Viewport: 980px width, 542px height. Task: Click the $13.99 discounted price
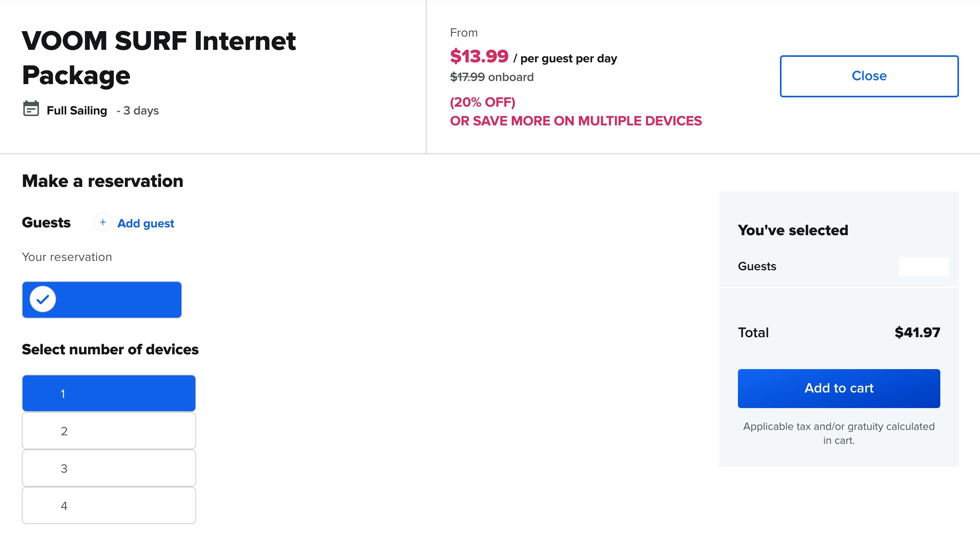479,56
